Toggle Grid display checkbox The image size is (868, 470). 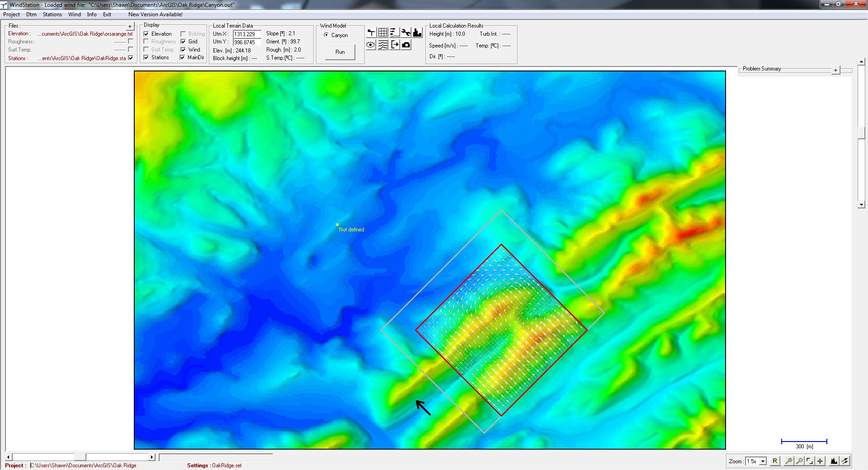pos(183,42)
